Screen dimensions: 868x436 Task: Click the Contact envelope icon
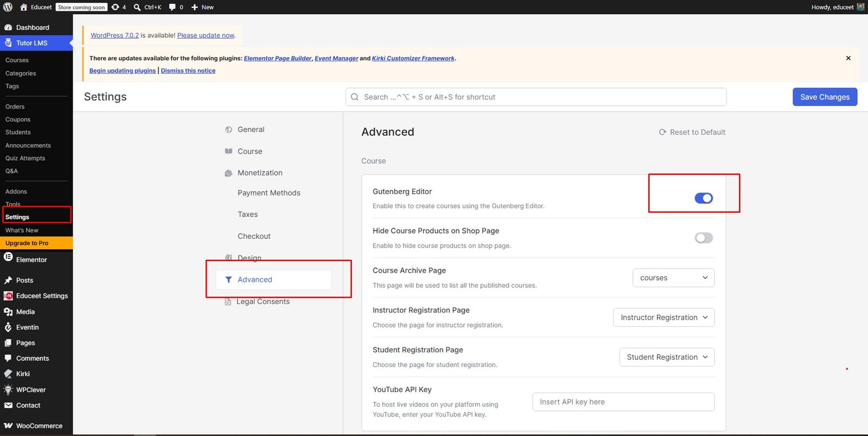click(x=8, y=406)
